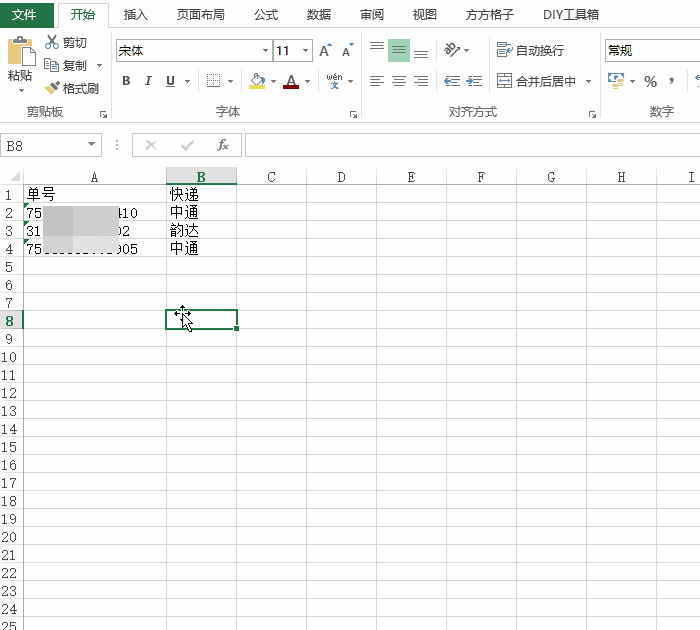Toggle middle vertical alignment

point(399,50)
